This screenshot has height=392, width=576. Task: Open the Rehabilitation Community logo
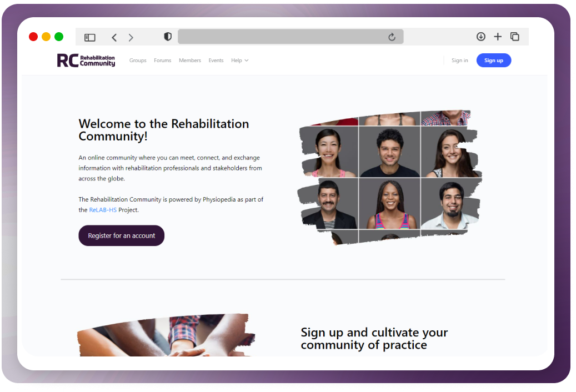86,61
